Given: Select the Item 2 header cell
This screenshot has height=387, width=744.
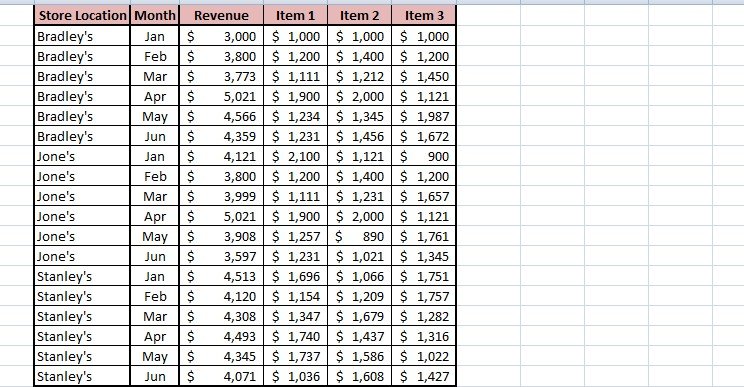Looking at the screenshot, I should (x=360, y=16).
